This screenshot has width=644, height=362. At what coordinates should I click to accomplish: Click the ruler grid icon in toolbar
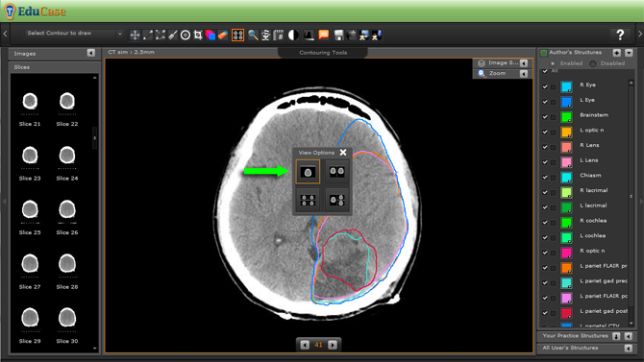tap(279, 36)
